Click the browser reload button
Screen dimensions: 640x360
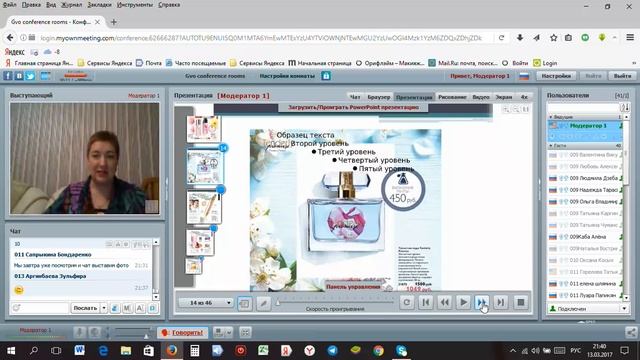pyautogui.click(x=501, y=38)
